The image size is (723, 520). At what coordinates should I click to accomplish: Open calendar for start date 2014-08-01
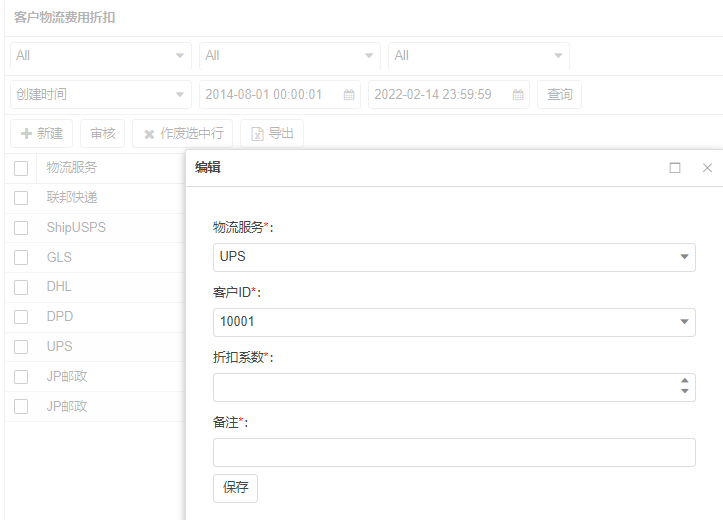[x=349, y=95]
